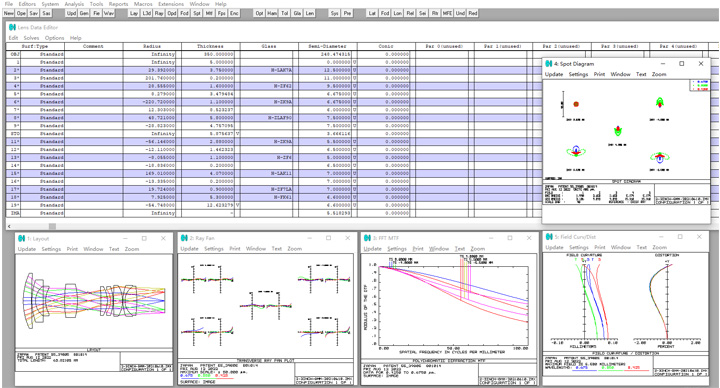This screenshot has height=388, width=720.
Task: Click the Opd toolbar button
Action: (x=171, y=13)
